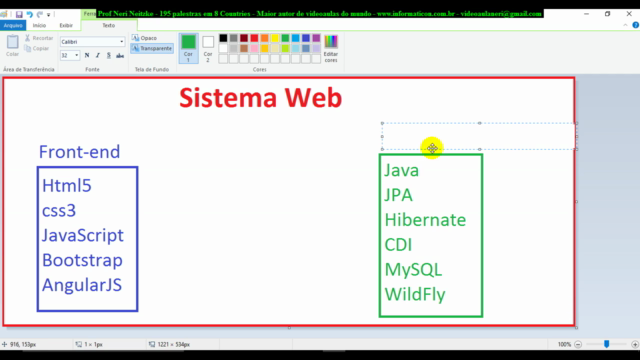Pick the green palette swatch
This screenshot has width=640, height=360.
[285, 38]
